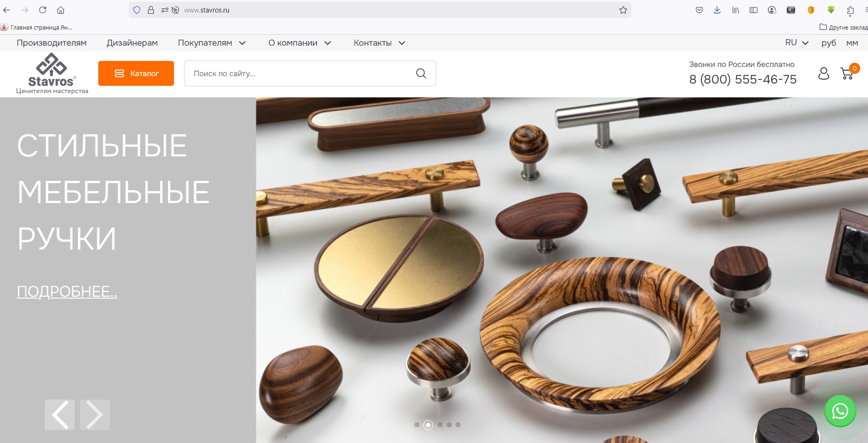Open the extensions puzzle icon
The width and height of the screenshot is (868, 443).
(850, 11)
